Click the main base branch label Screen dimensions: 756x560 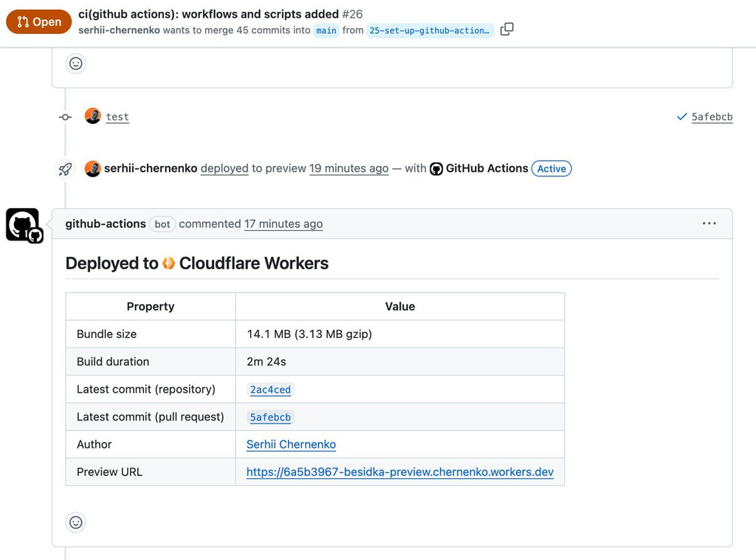pyautogui.click(x=326, y=30)
